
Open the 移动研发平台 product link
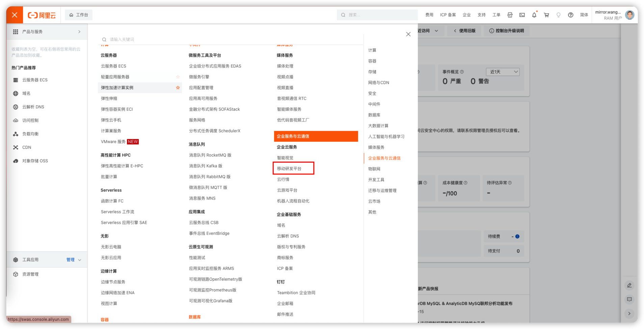pos(289,169)
